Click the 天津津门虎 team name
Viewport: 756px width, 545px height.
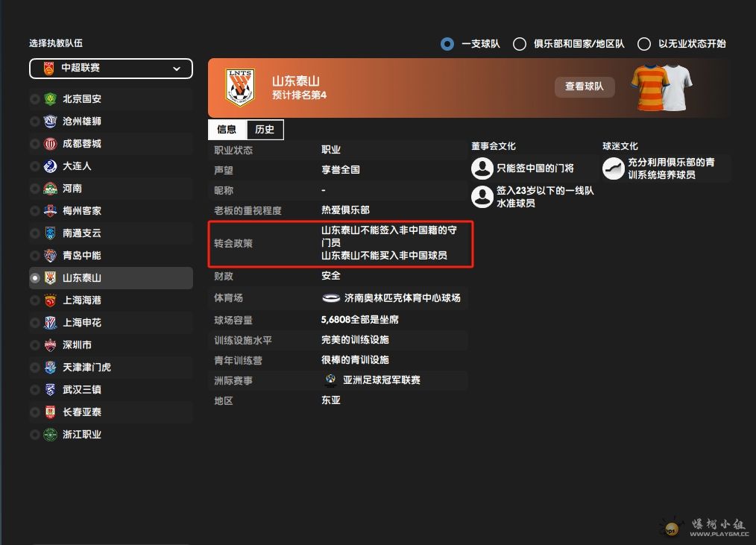point(86,367)
